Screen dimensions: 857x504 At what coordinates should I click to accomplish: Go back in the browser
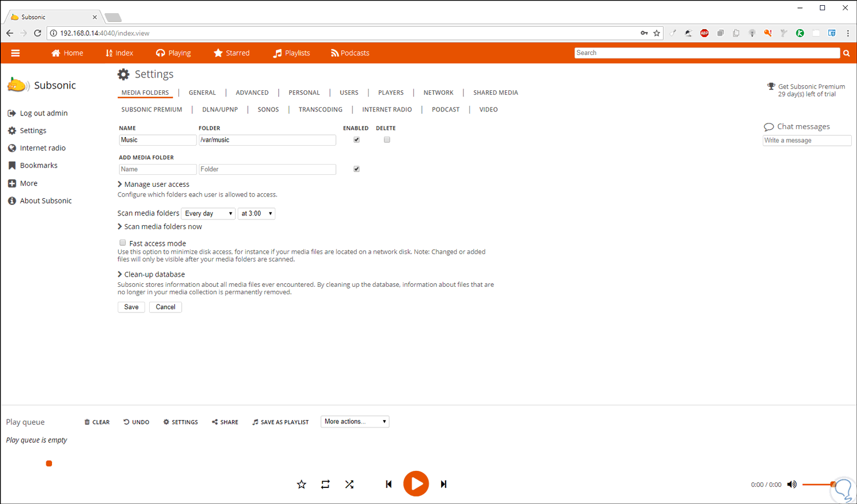(x=10, y=33)
